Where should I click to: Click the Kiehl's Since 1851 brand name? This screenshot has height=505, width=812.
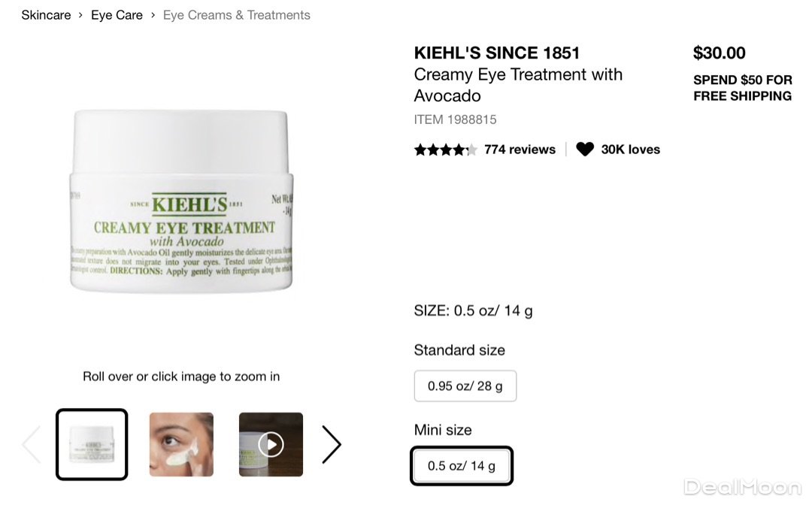tap(497, 53)
